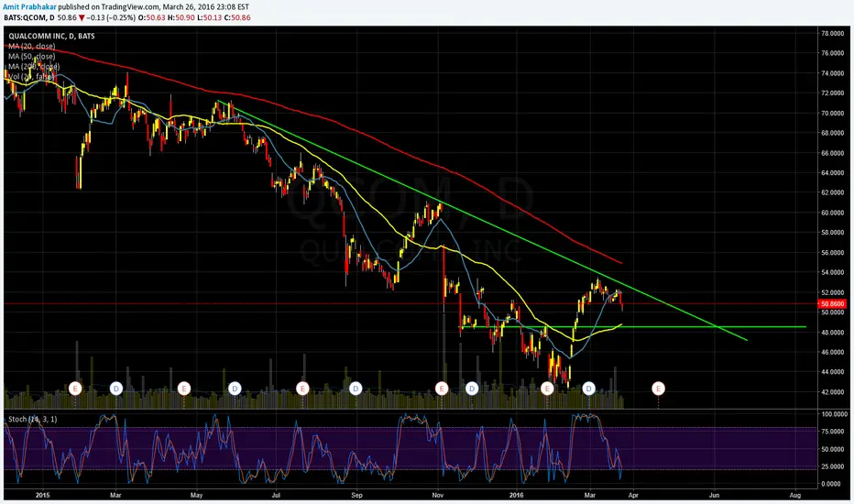
Task: Select the Vol (20, false) indicator label
Action: [31, 76]
